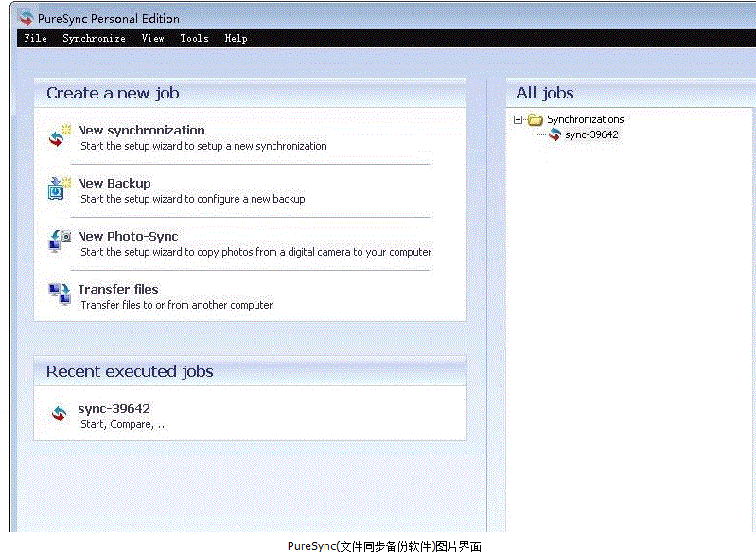Image resolution: width=756 pixels, height=554 pixels.
Task: Click the New Photo-Sync camera icon
Action: point(60,242)
